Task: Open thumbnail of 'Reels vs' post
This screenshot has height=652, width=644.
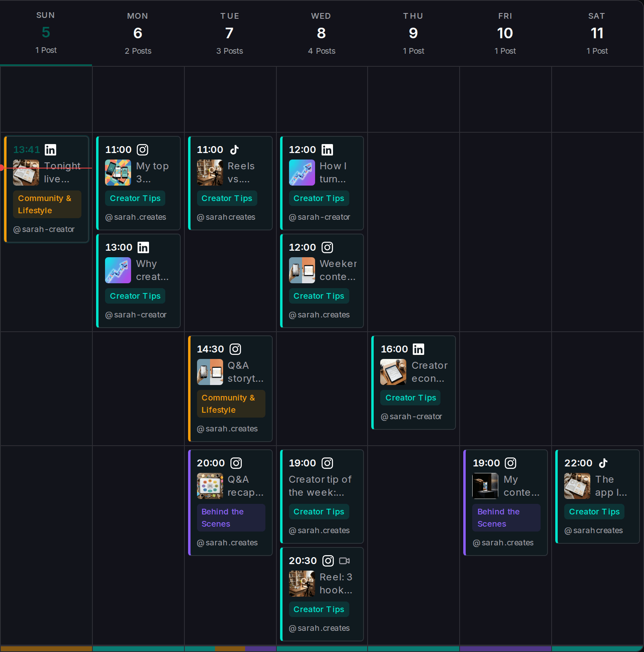Action: pos(210,173)
